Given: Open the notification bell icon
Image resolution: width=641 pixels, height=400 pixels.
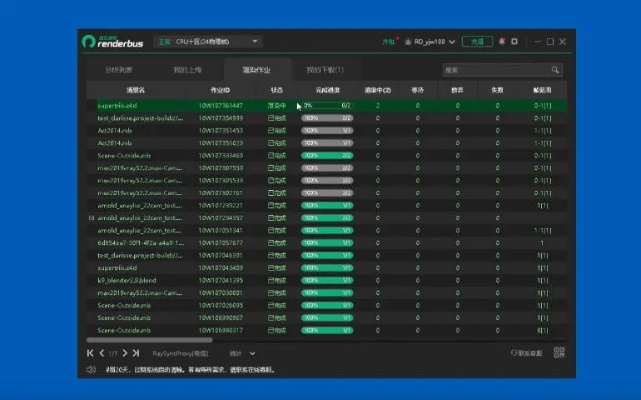Looking at the screenshot, I should point(500,42).
